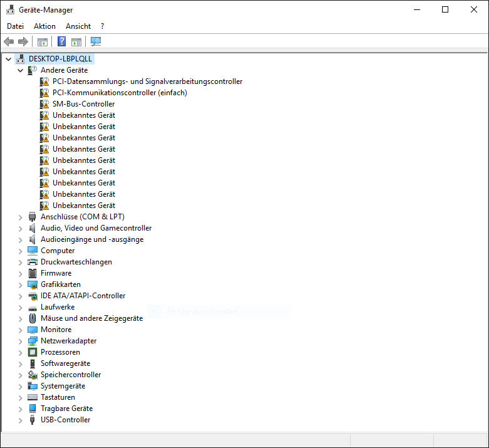Maximize the Geräte-Manager window
Viewport: 489px width, 448px height.
tap(445, 9)
